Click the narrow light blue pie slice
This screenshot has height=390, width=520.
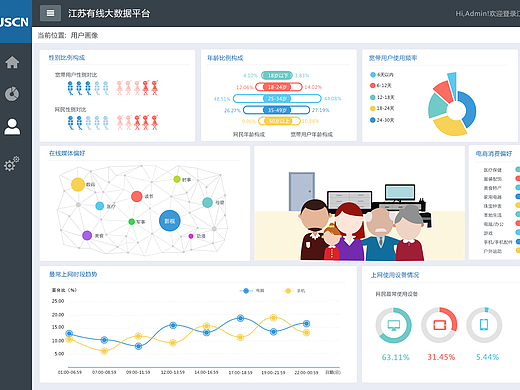coord(452,83)
